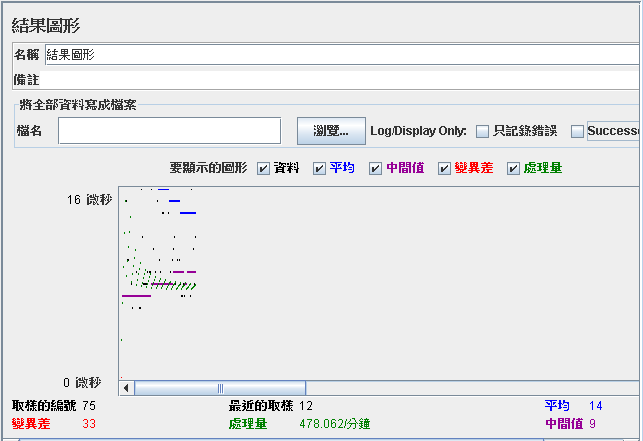This screenshot has height=441, width=643.
Task: Click the 備註 comments field
Action: pos(340,80)
